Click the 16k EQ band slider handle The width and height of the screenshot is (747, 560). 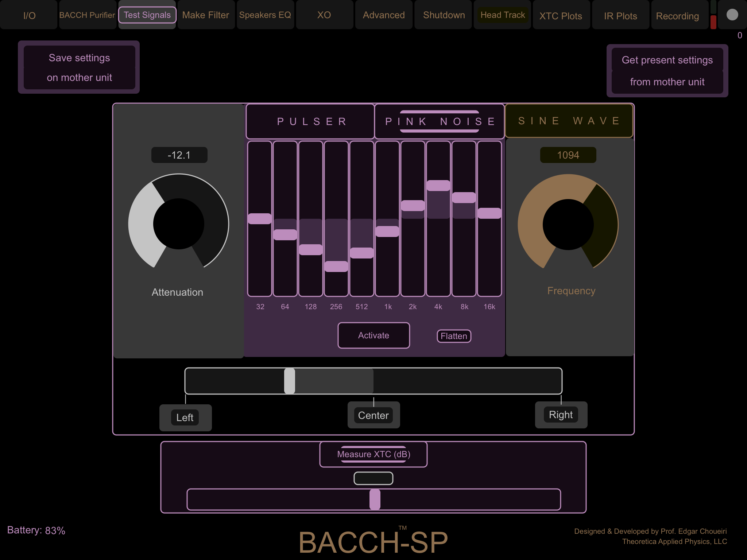pyautogui.click(x=489, y=213)
